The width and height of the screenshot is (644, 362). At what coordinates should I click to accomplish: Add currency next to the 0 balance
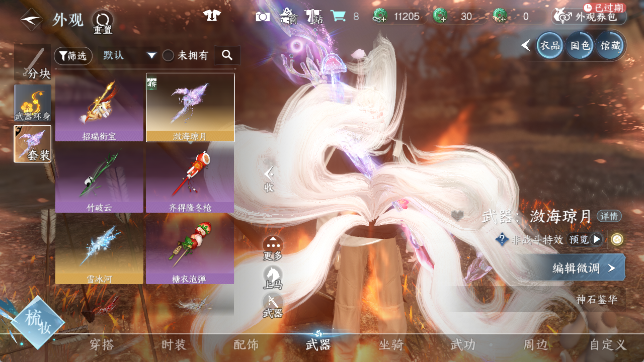click(x=500, y=17)
